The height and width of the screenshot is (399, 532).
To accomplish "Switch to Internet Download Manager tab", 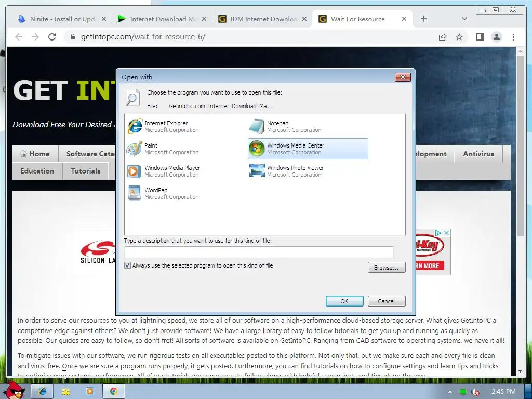I will pos(163,19).
